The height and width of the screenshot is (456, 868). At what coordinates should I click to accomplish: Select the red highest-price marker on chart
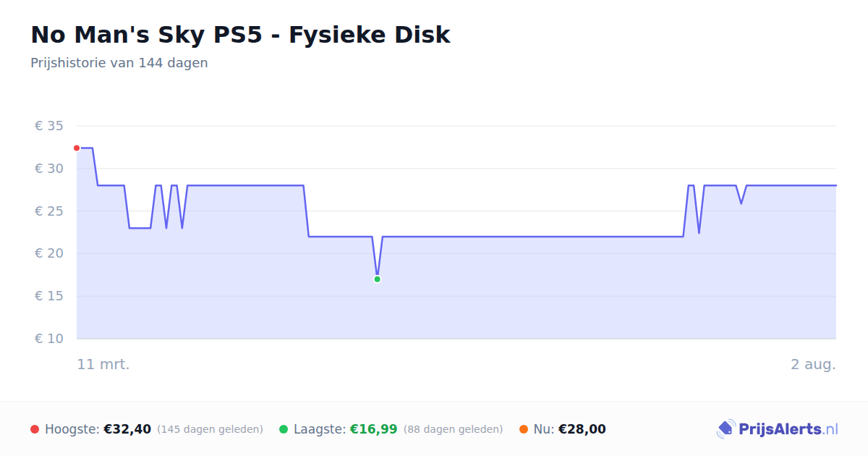coord(77,148)
